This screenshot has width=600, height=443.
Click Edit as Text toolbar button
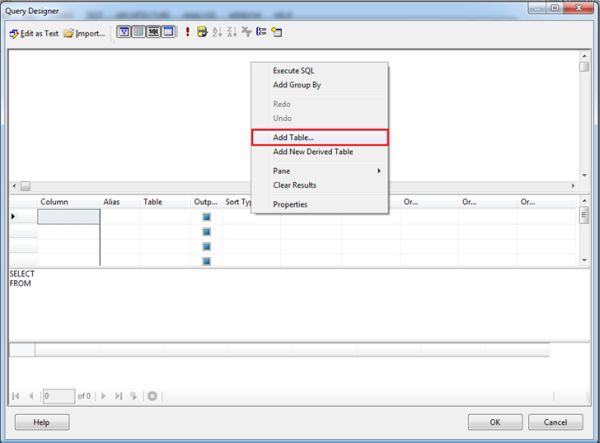coord(34,33)
